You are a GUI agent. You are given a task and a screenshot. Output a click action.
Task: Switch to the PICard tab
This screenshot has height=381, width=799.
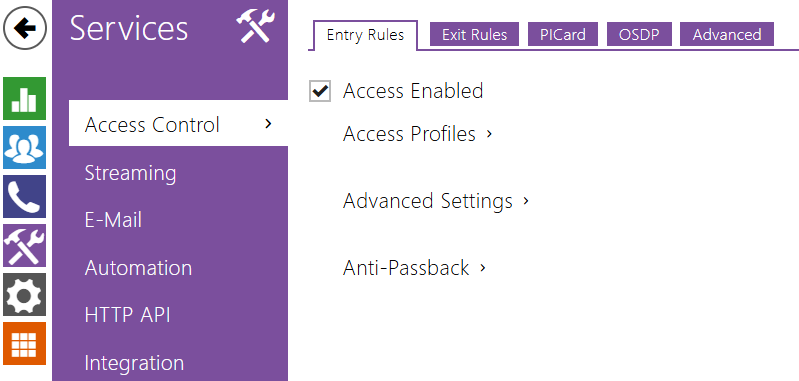pos(563,35)
